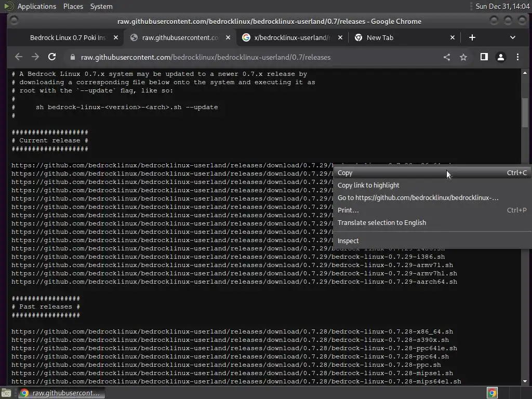Click the window menu button in title bar

[x=14, y=21]
